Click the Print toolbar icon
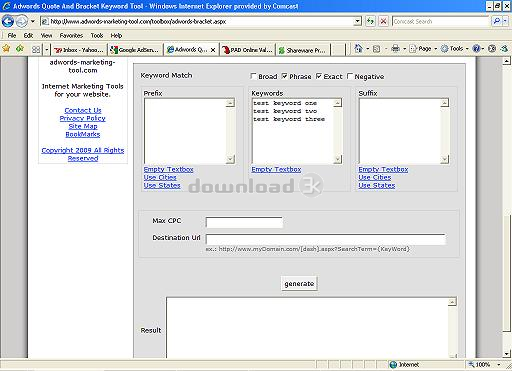Image resolution: width=512 pixels, height=371 pixels. [395, 49]
